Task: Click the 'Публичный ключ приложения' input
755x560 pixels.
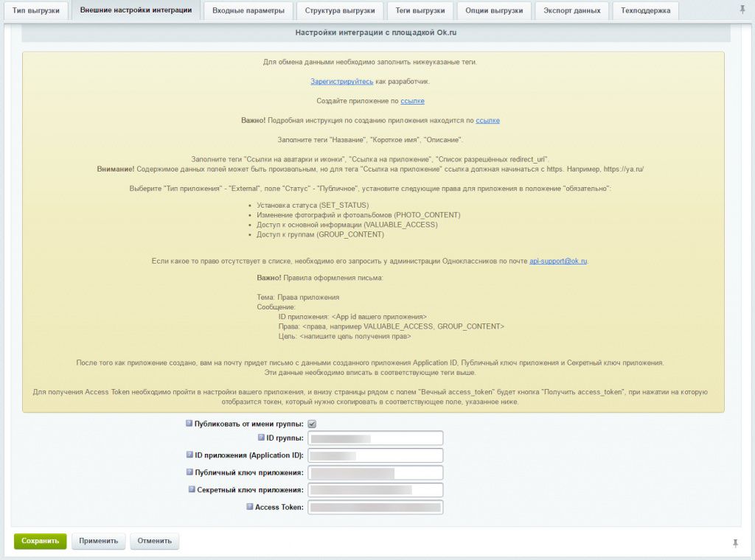Action: (x=375, y=473)
